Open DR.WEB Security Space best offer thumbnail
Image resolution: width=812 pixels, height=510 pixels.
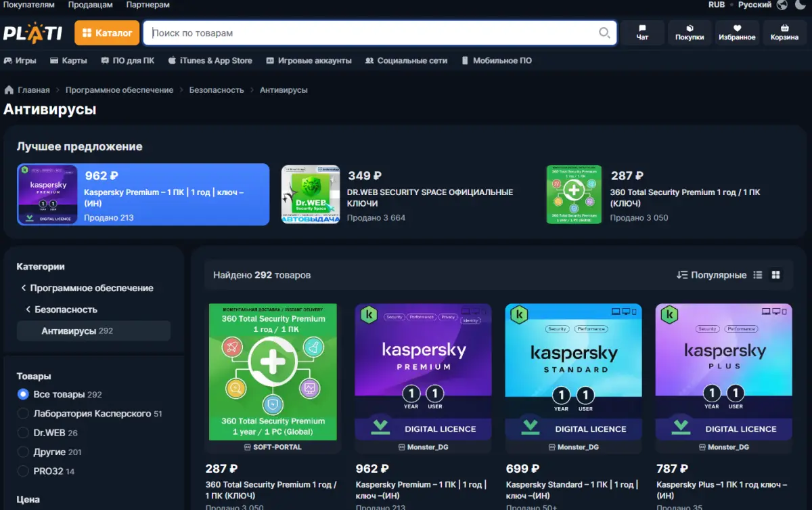pos(311,194)
